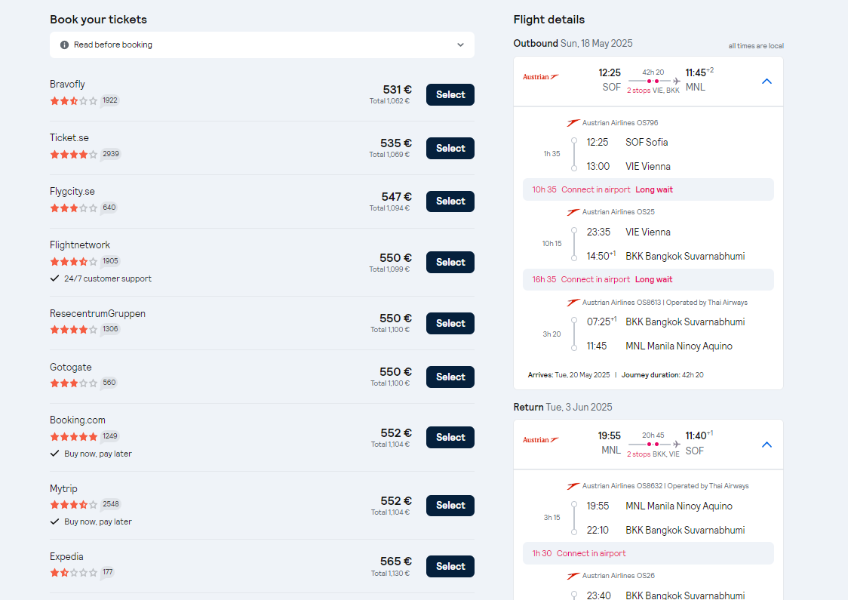Viewport: 848px width, 600px height.
Task: Click Flightnetwork's star rating
Action: tap(74, 261)
